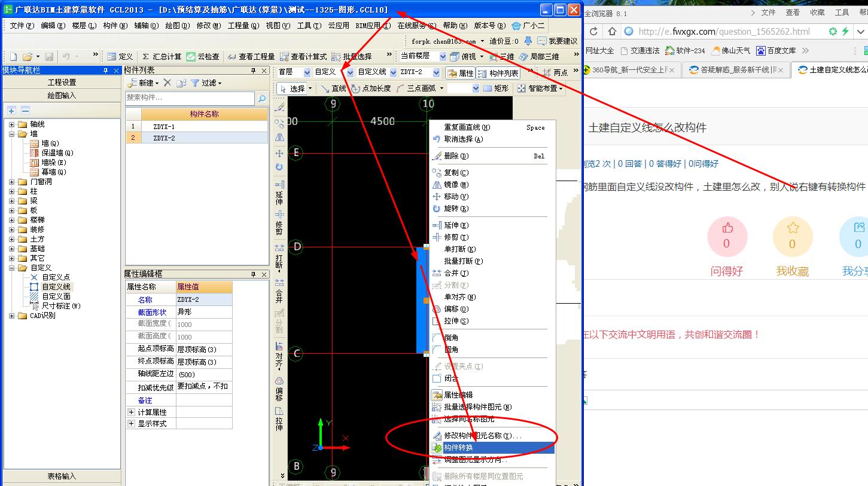Select row ZDYX-2 in component list

pyautogui.click(x=196, y=138)
